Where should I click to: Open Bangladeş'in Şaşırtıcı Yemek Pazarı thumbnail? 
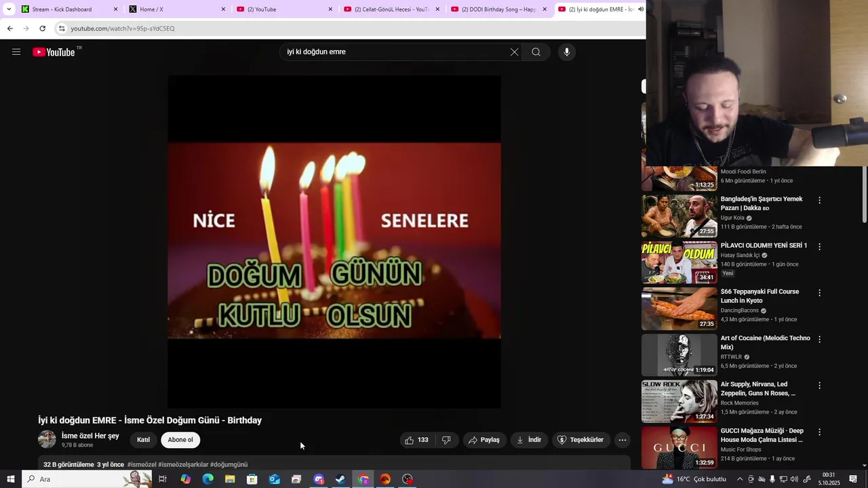[x=679, y=216]
